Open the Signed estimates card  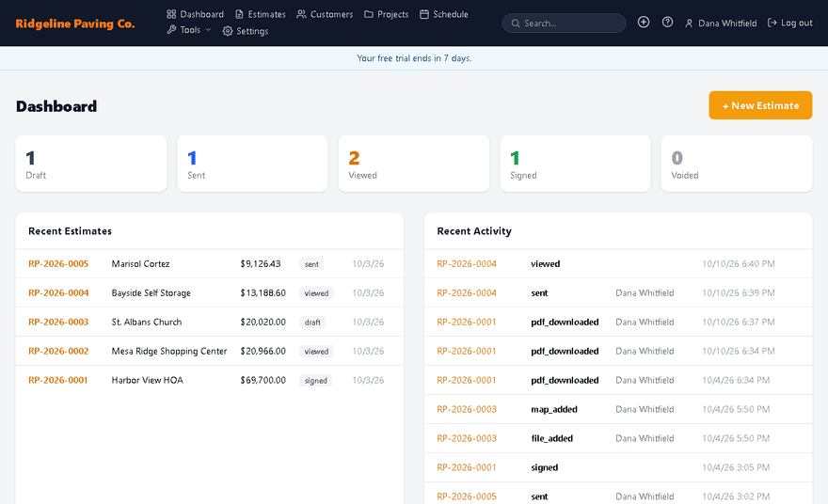point(575,164)
